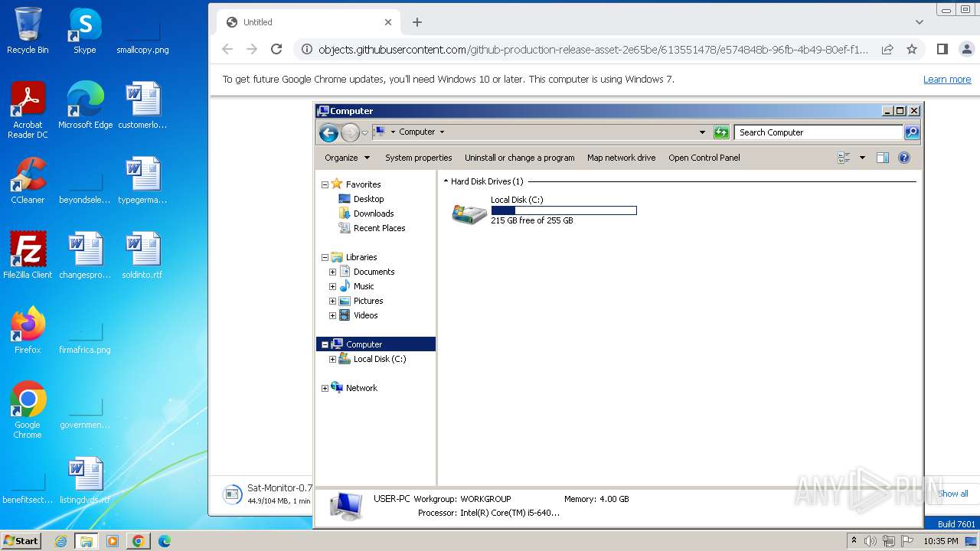980x551 pixels.
Task: Click System properties in the toolbar
Action: pos(418,158)
